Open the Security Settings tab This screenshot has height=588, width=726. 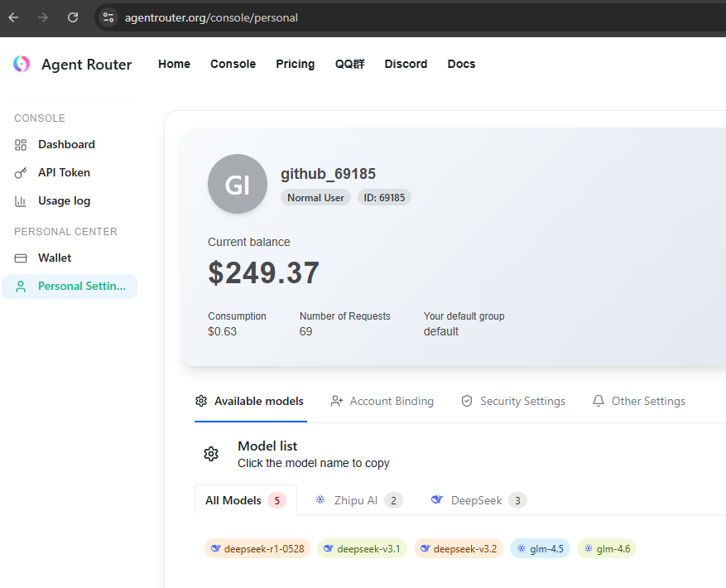tap(513, 401)
